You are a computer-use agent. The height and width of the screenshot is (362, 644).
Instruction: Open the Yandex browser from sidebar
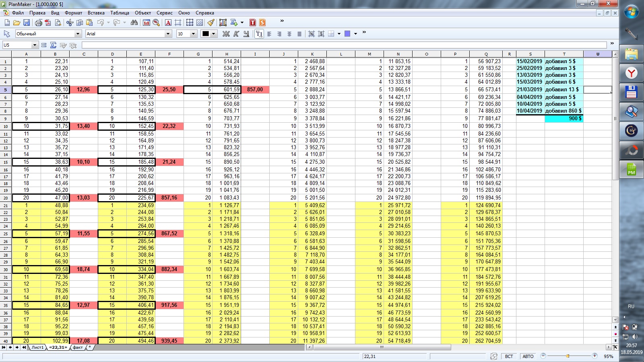(x=631, y=73)
